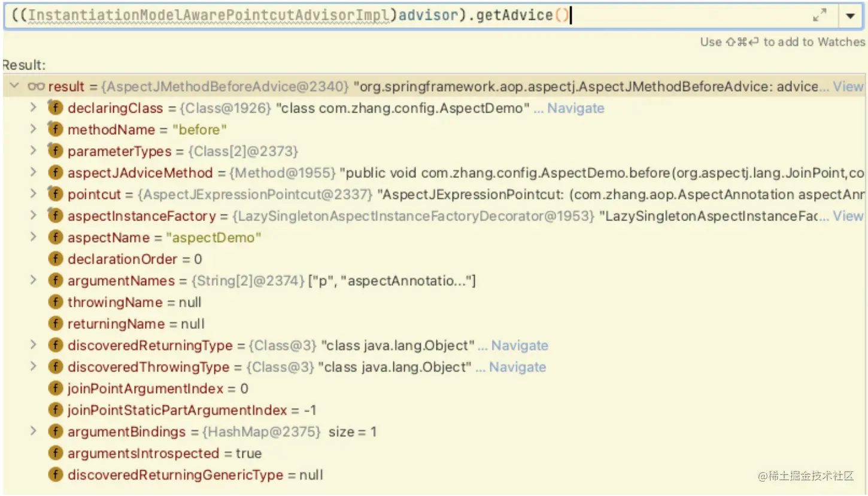Click the field icon beside declaringClass
Viewport: 868px width, 496px height.
[x=55, y=108]
